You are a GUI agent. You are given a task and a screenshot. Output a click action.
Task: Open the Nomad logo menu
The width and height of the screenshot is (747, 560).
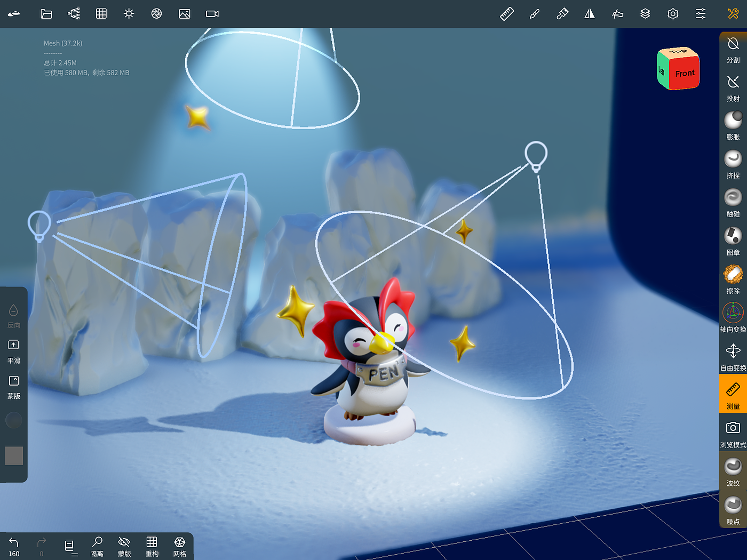[14, 14]
